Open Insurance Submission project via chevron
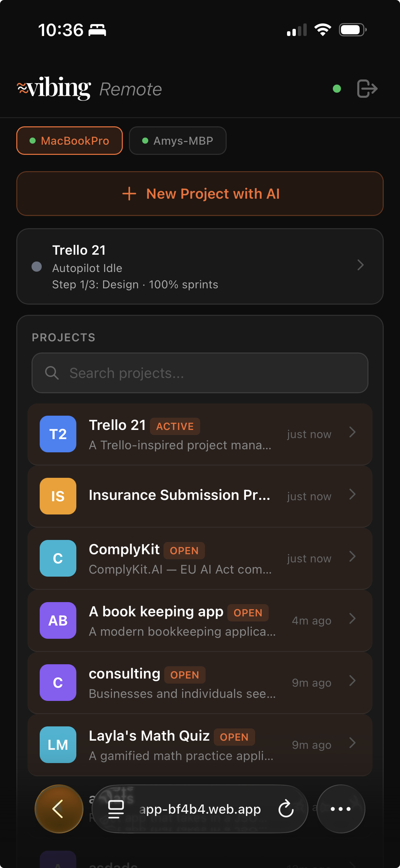Image resolution: width=400 pixels, height=868 pixels. [353, 494]
